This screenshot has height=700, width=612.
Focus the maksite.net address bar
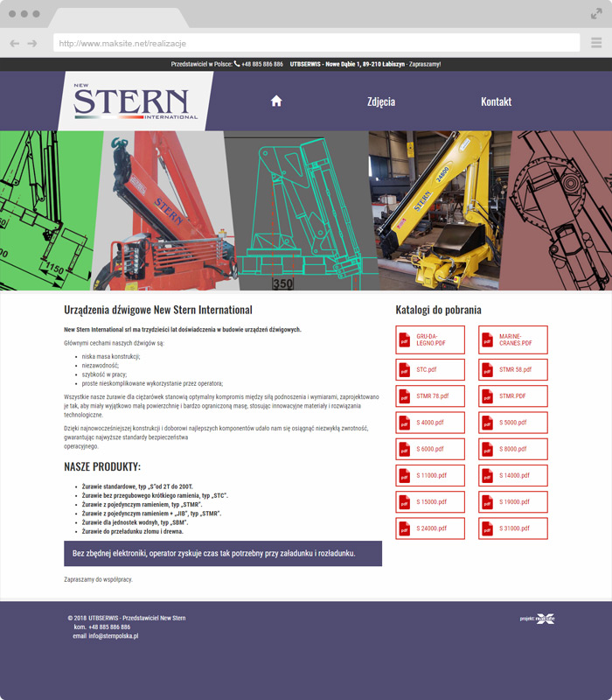(x=316, y=43)
